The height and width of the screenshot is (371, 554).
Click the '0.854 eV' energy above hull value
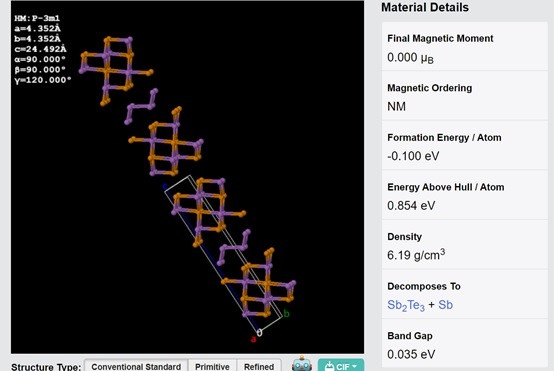411,205
